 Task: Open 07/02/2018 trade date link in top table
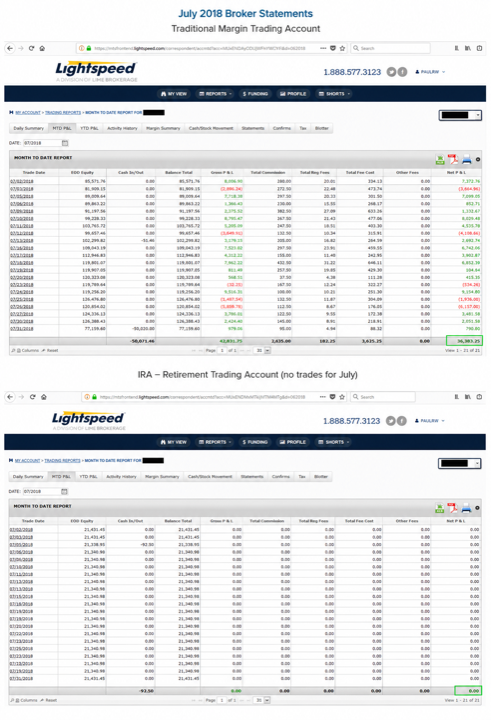(x=22, y=181)
